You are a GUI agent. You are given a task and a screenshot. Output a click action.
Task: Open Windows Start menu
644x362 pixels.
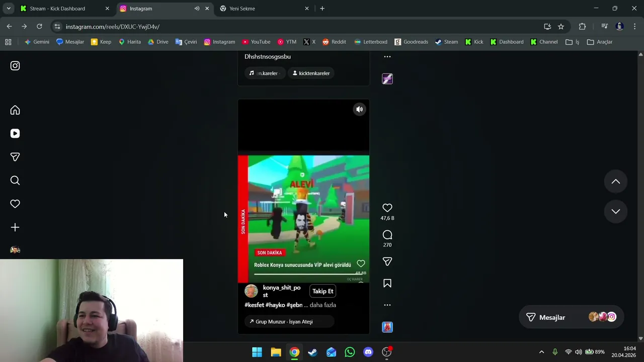pyautogui.click(x=257, y=352)
